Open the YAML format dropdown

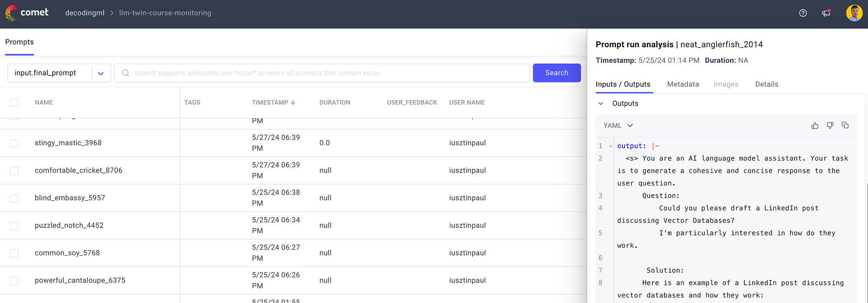tap(617, 126)
